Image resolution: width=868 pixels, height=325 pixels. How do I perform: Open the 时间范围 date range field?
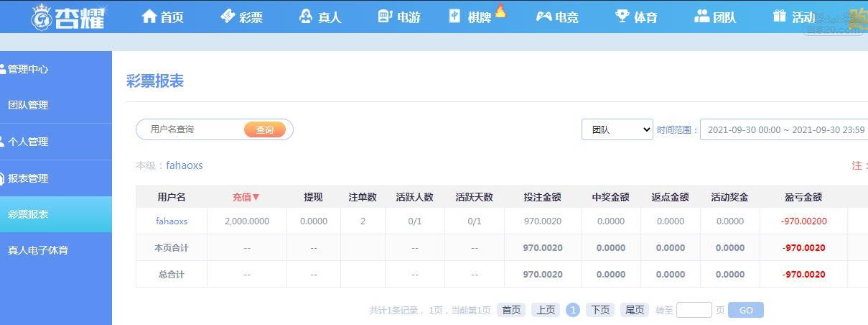[x=784, y=129]
